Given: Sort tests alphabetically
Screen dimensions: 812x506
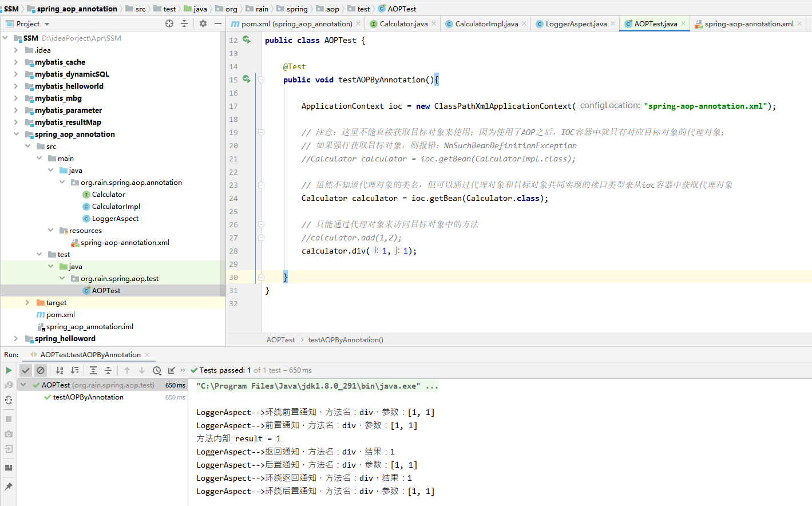Looking at the screenshot, I should pos(60,370).
